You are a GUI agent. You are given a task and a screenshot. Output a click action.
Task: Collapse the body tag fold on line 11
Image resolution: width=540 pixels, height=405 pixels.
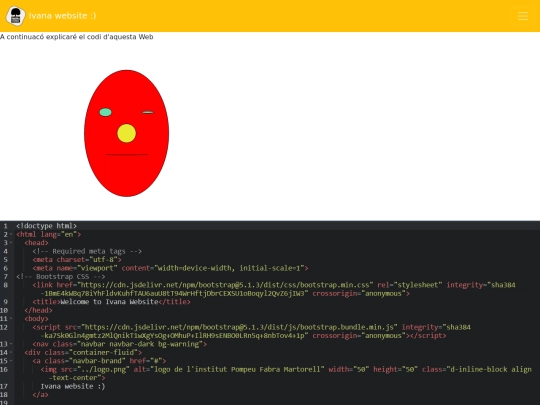[x=11, y=319]
